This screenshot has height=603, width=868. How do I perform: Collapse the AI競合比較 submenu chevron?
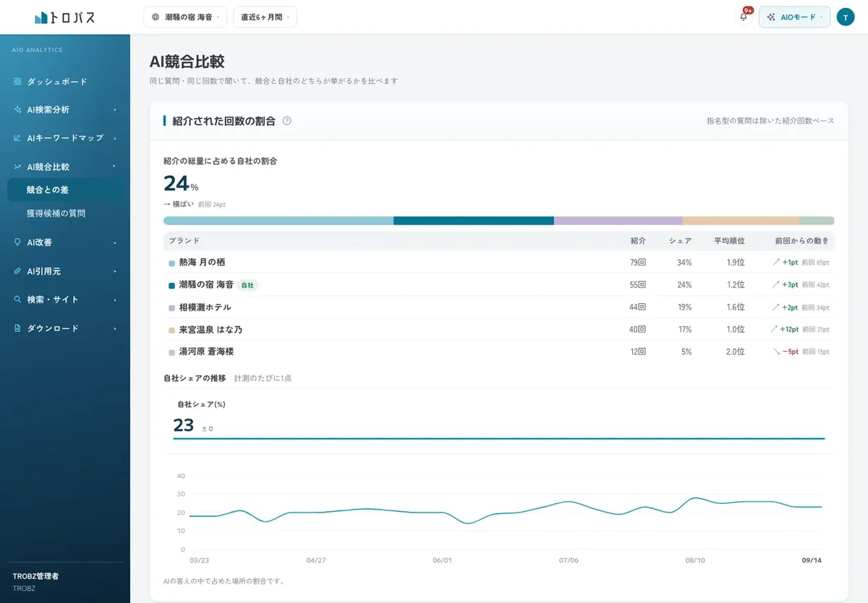click(x=115, y=166)
